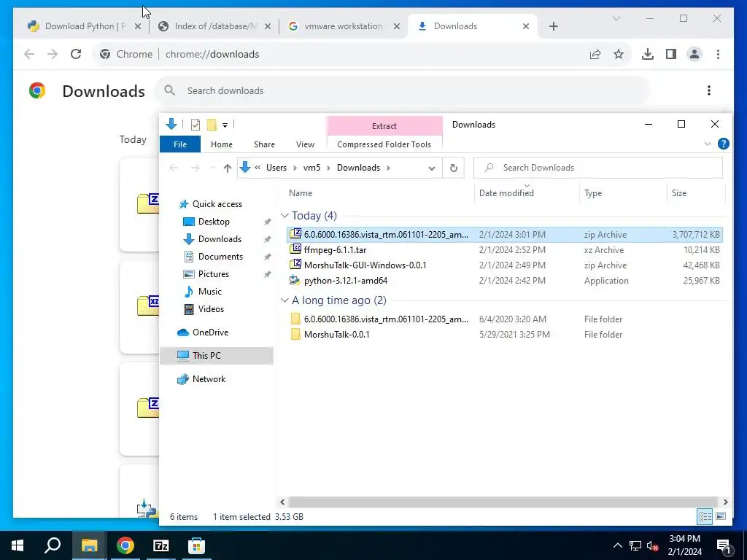Screen dimensions: 747x560
Task: Open Desktop in the navigation pane
Action: 214,222
